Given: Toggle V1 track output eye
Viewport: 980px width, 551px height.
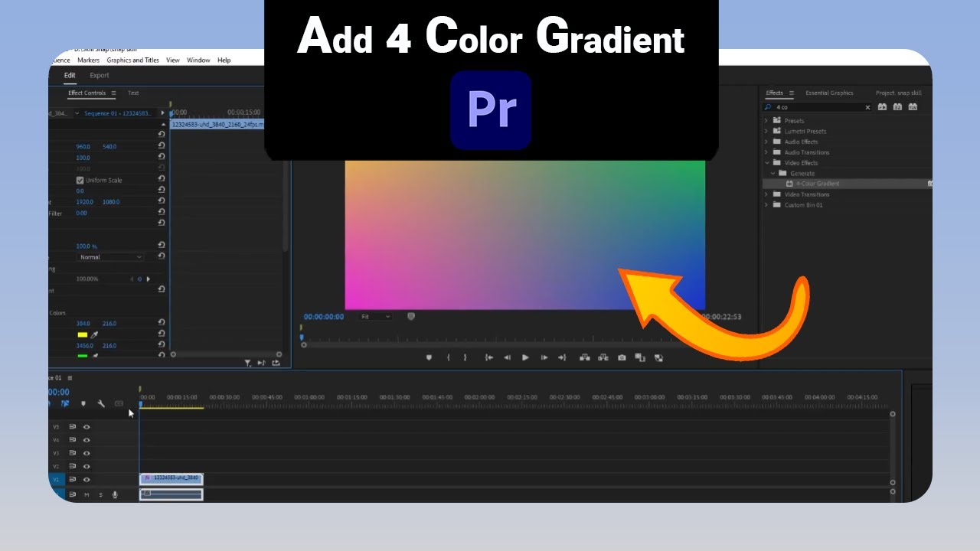Looking at the screenshot, I should coord(87,480).
